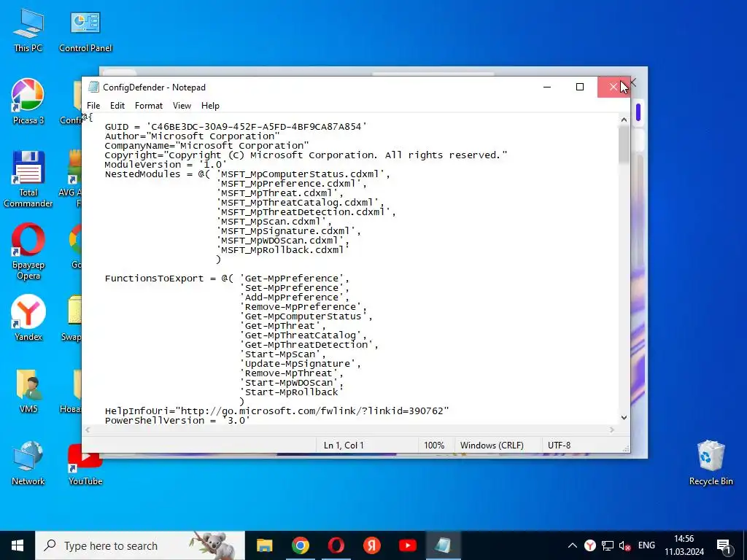Click 'MSFT_MpThreatCatalog.cdxml' in the text

tap(297, 203)
